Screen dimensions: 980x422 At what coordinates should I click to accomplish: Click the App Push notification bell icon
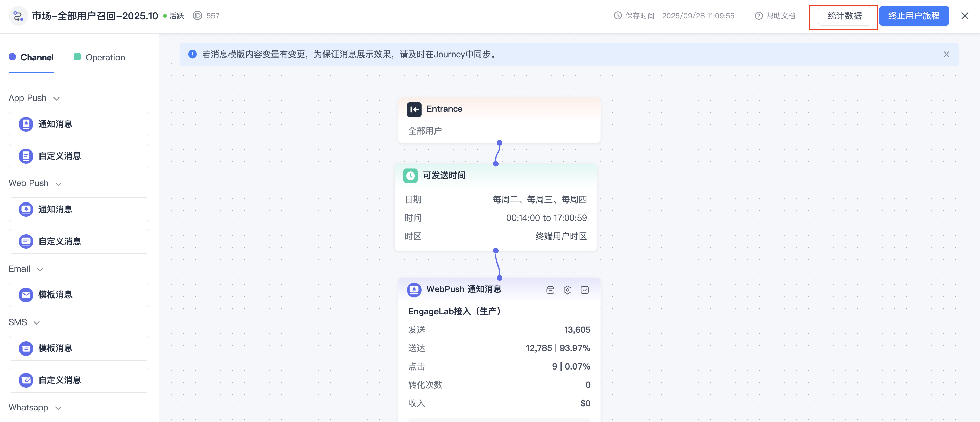[26, 124]
